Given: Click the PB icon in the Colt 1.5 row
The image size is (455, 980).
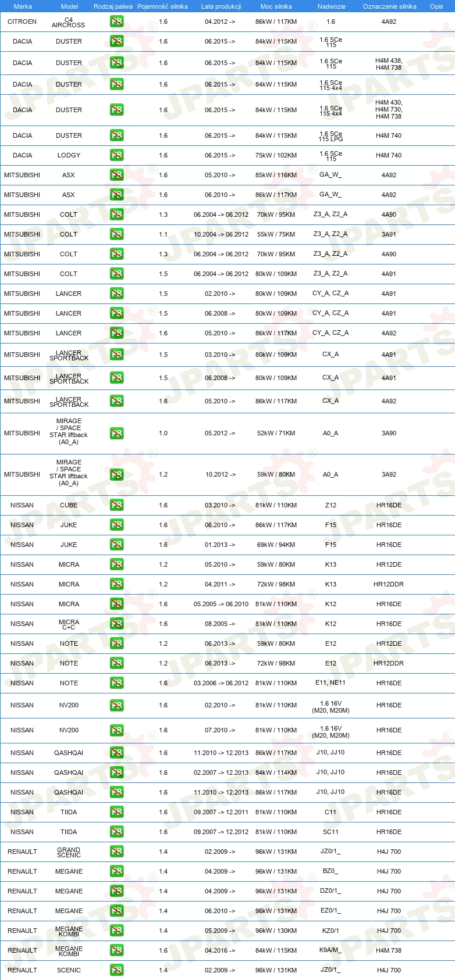Looking at the screenshot, I should pos(116,274).
